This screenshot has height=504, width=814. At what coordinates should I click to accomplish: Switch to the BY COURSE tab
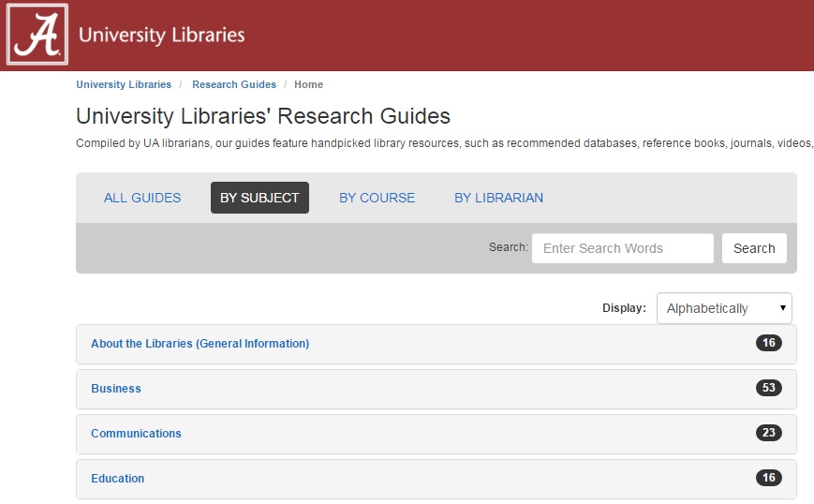[377, 198]
